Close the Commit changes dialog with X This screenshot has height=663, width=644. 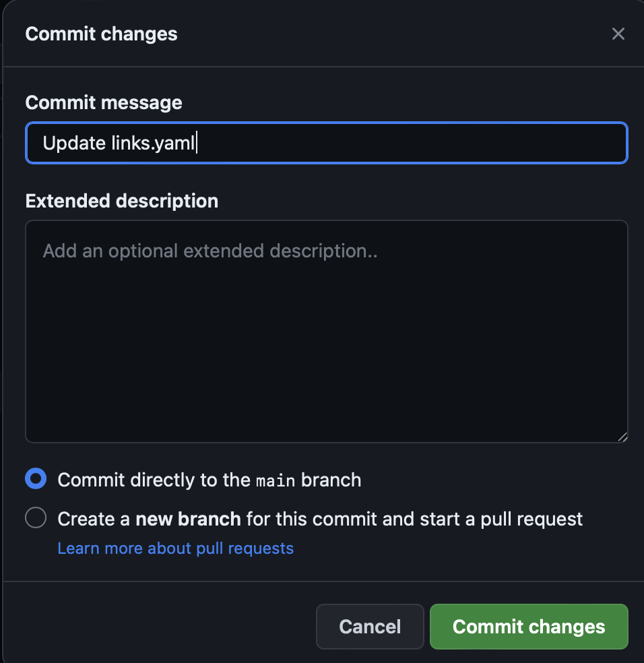[x=618, y=34]
